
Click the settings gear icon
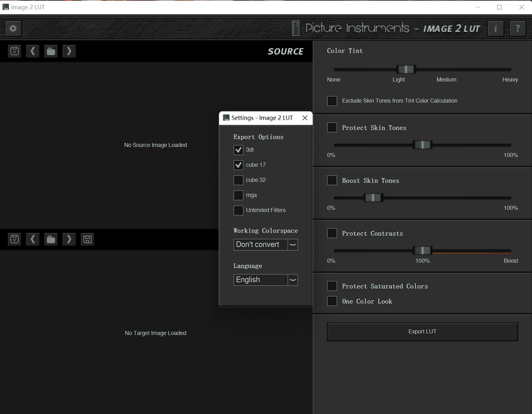click(13, 29)
